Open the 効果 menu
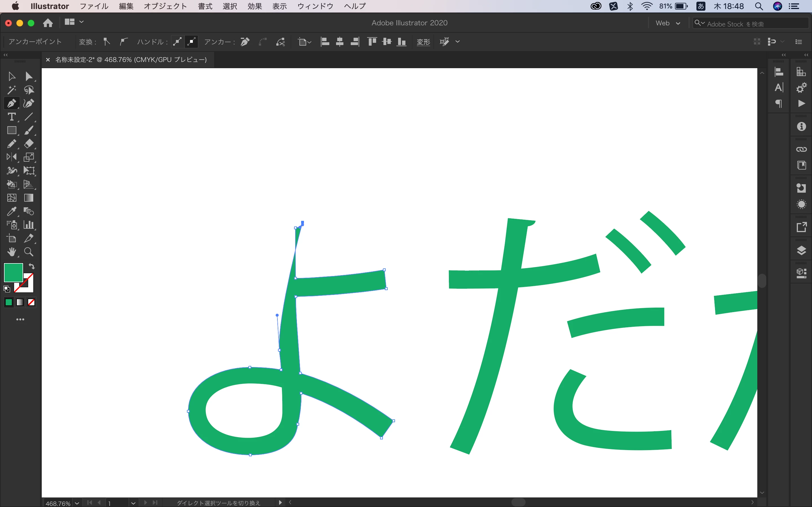Image resolution: width=812 pixels, height=507 pixels. click(254, 6)
